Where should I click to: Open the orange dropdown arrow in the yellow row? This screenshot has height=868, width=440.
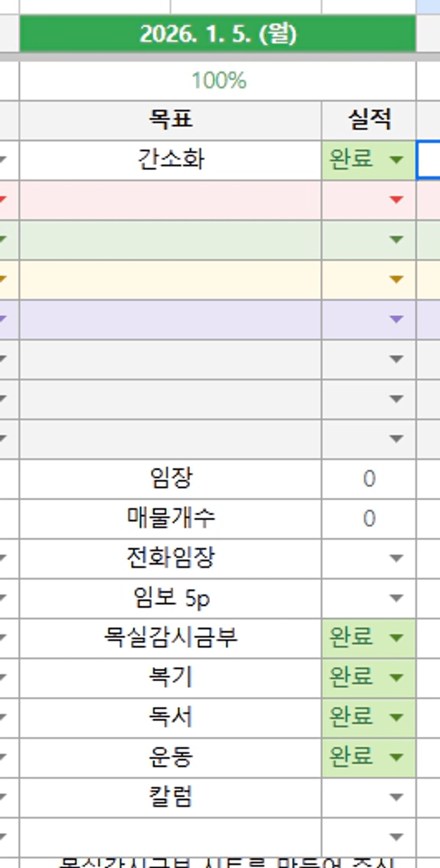tap(396, 279)
